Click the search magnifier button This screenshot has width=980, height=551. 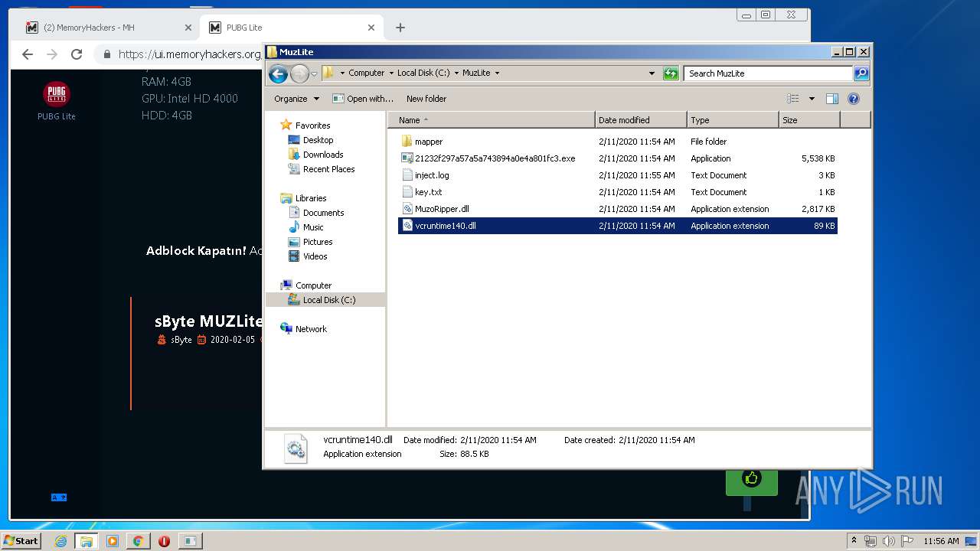861,73
